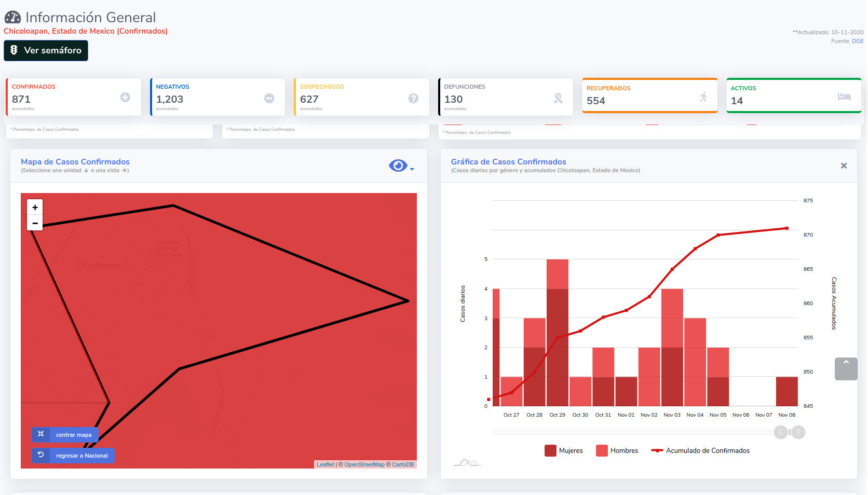This screenshot has width=868, height=495.
Task: Click the Nov 08 bar in the chart
Action: [x=787, y=391]
